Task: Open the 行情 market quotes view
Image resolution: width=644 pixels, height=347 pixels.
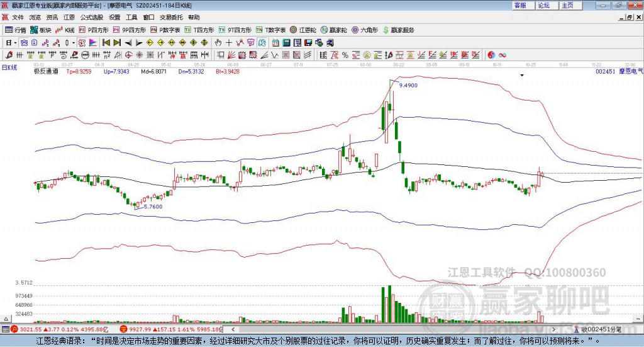Action: 15,30
